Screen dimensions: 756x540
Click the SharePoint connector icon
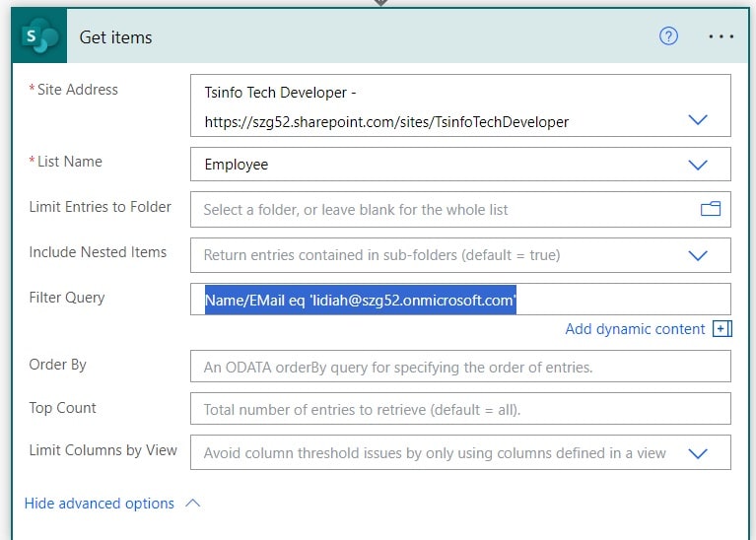coord(39,36)
